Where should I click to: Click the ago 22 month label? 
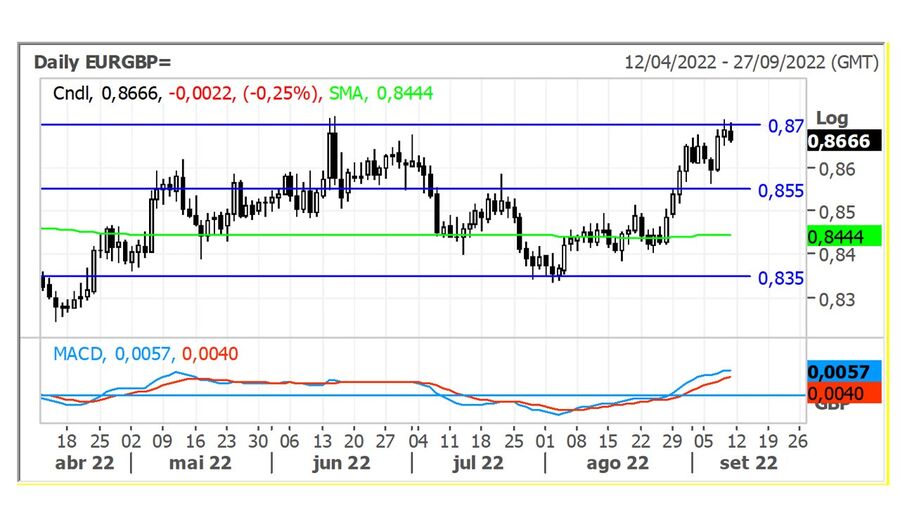pos(617,462)
